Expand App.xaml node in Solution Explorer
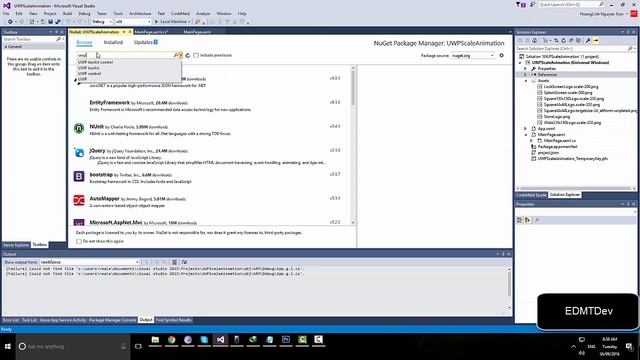 [526, 129]
